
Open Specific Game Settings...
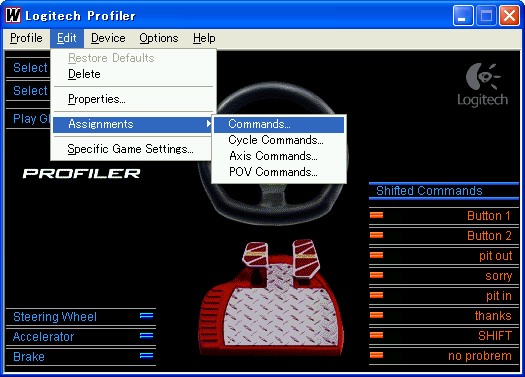[x=130, y=149]
